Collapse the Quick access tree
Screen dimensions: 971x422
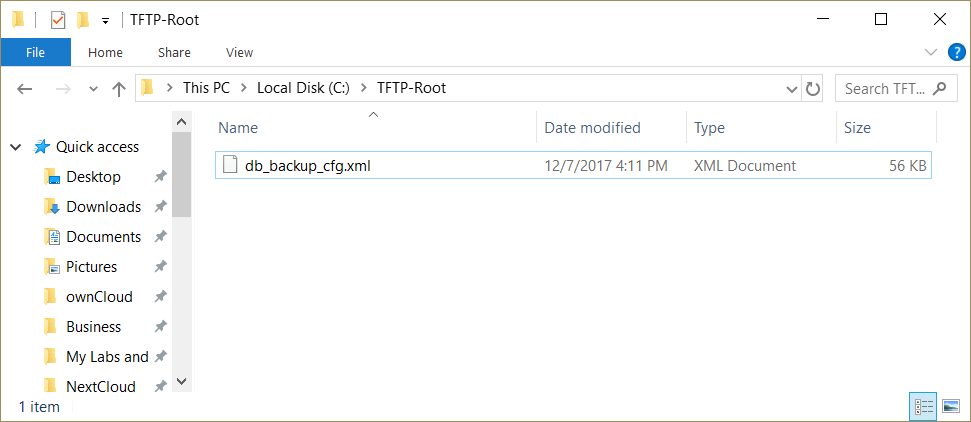coord(16,147)
